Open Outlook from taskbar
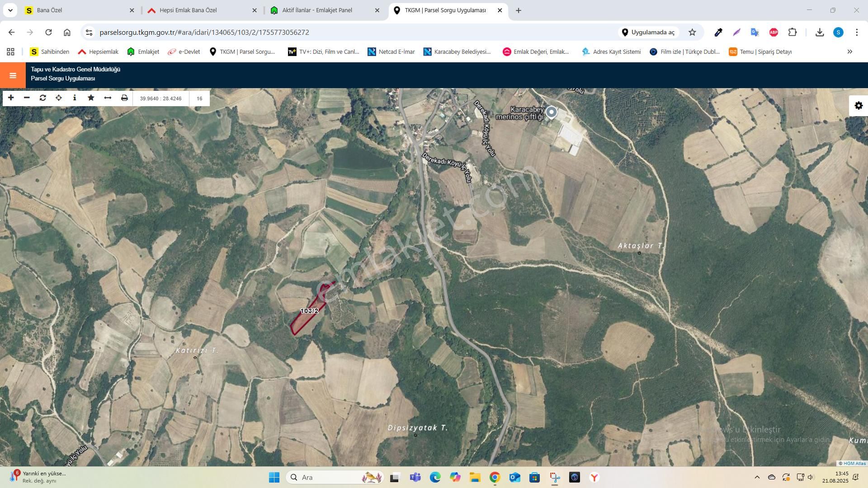Image resolution: width=868 pixels, height=488 pixels. click(x=514, y=477)
